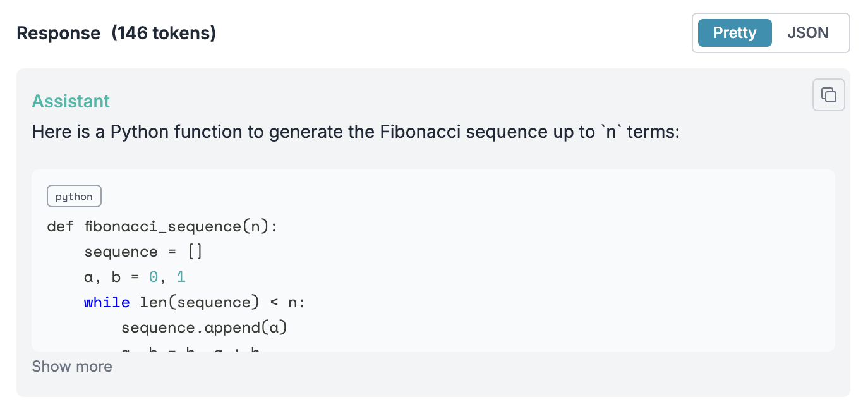This screenshot has width=868, height=416.
Task: Click the a, b = 0, 1 line
Action: click(x=135, y=277)
